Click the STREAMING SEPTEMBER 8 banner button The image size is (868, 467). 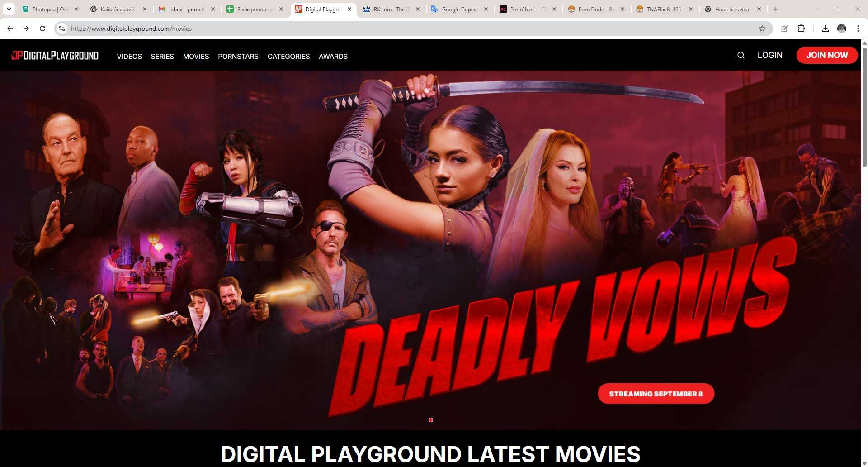coord(656,393)
